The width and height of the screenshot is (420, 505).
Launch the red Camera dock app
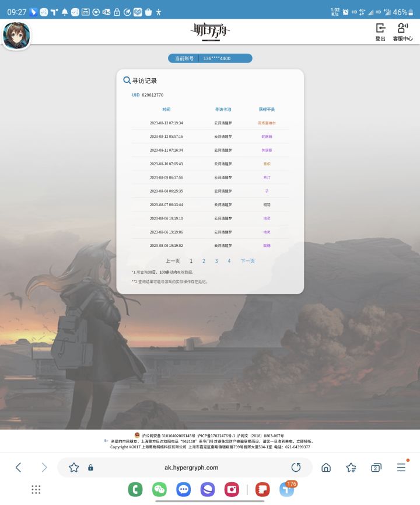pyautogui.click(x=232, y=490)
